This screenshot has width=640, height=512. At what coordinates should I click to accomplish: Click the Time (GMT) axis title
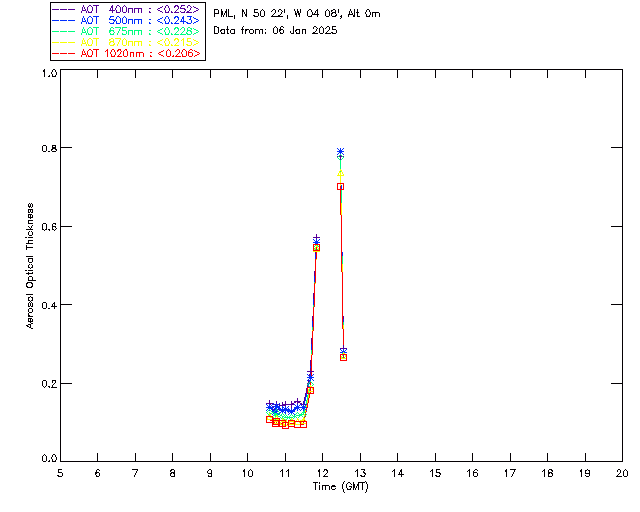pyautogui.click(x=340, y=487)
